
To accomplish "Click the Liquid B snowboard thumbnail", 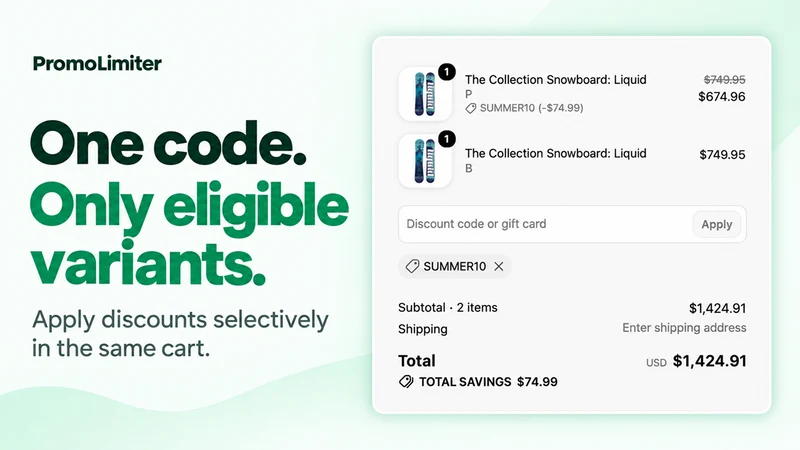I will pos(425,161).
